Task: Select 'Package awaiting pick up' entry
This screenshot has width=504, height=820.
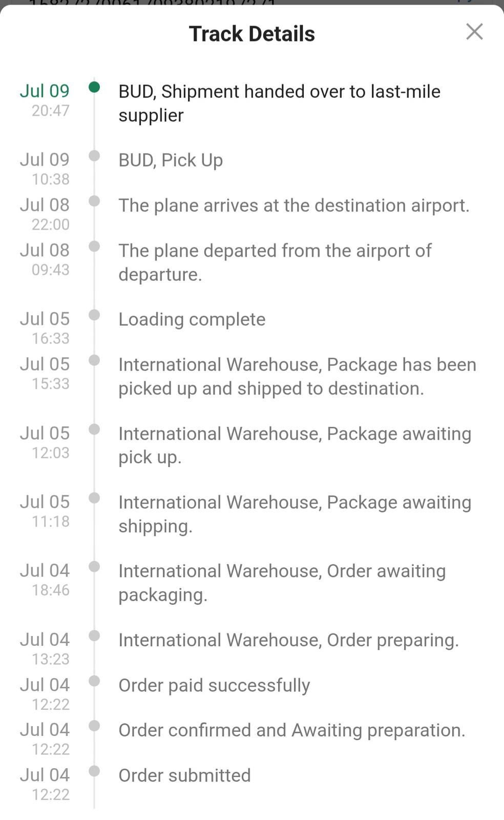Action: [295, 445]
